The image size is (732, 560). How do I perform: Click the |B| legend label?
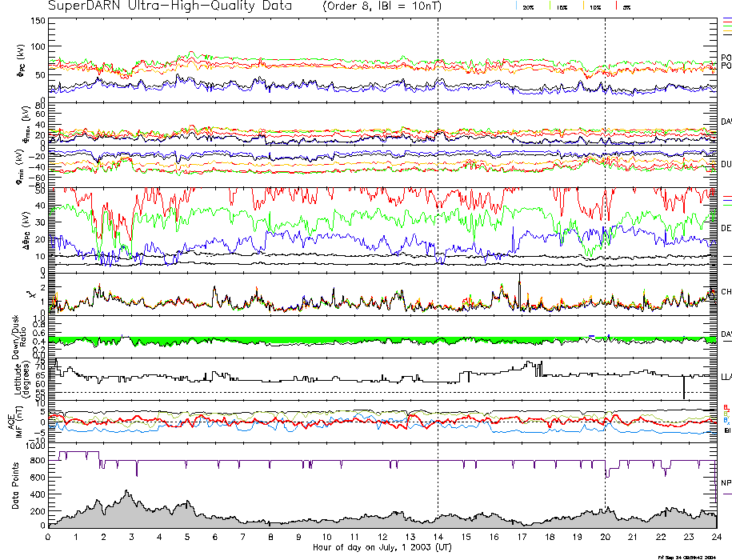(x=727, y=430)
